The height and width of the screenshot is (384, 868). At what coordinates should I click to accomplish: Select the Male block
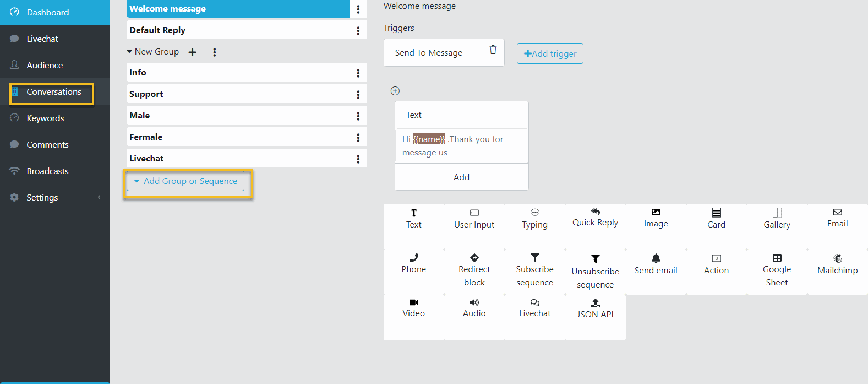(238, 116)
